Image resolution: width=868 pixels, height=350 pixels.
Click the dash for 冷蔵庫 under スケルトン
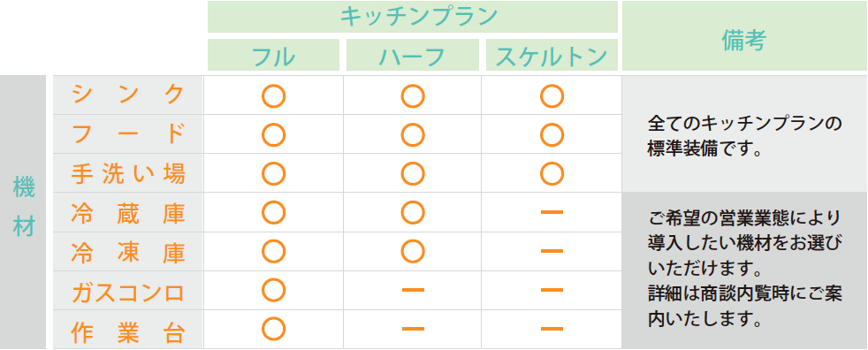pos(552,212)
